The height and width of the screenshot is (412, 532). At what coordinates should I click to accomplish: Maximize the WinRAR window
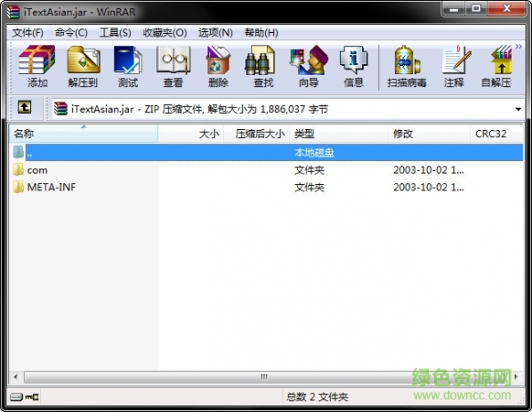476,9
